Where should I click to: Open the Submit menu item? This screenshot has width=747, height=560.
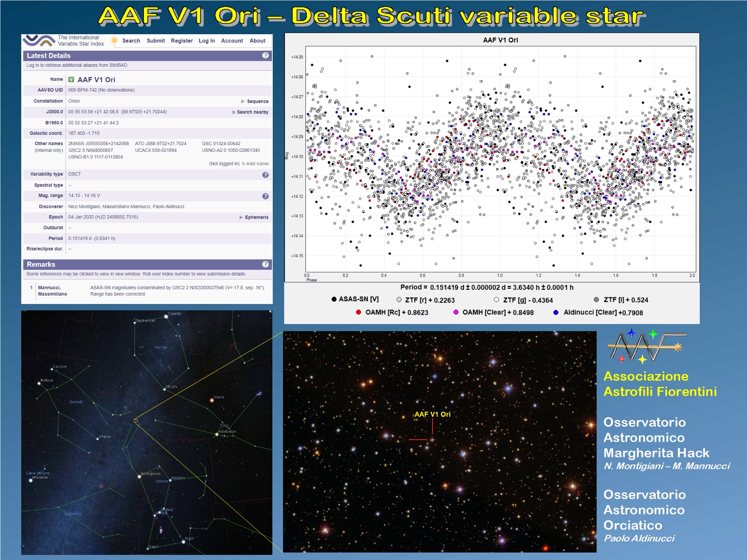[156, 41]
